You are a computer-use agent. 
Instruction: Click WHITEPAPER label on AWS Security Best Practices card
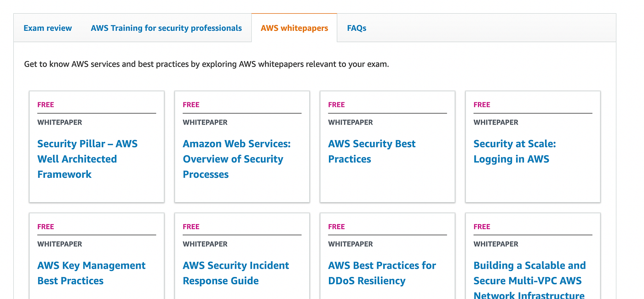coord(351,122)
